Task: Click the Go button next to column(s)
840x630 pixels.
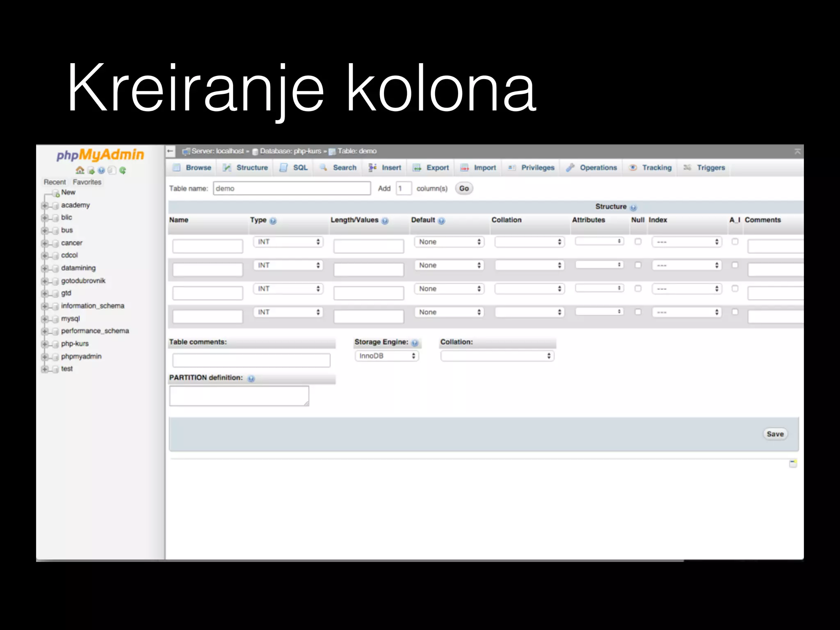Action: pos(464,189)
